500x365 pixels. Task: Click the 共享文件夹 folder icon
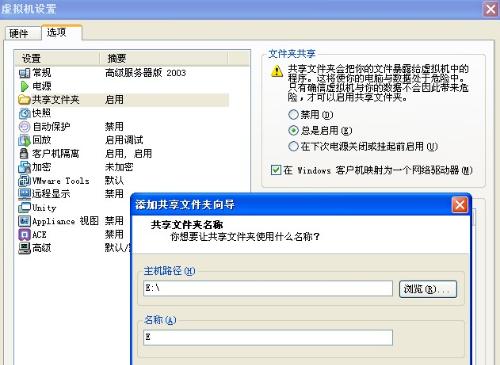point(25,99)
